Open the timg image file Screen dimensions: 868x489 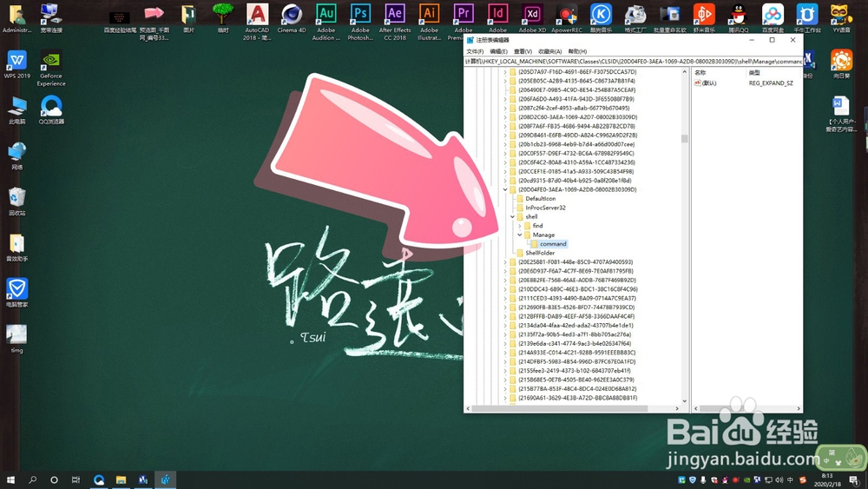[16, 339]
